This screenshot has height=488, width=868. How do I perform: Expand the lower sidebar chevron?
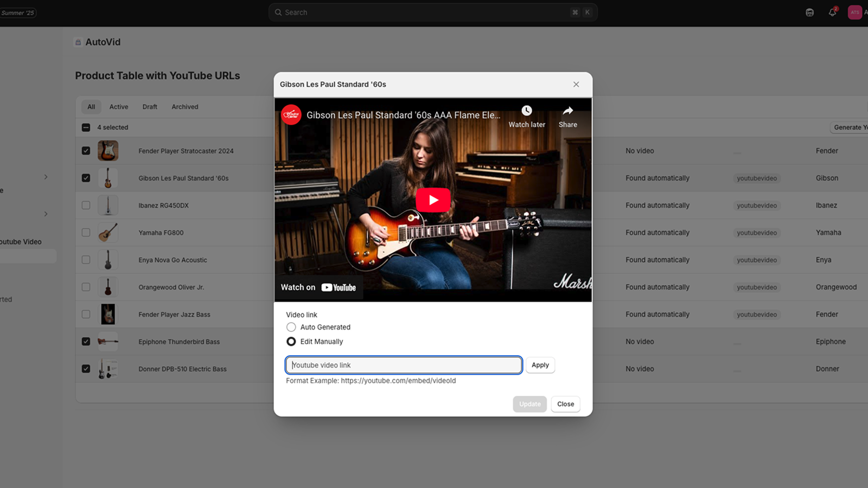pos(46,214)
